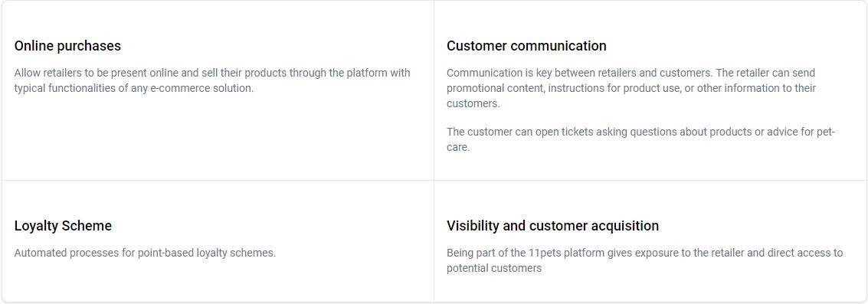This screenshot has width=868, height=304.
Task: Click the 'Allow retailers to be present online' text
Action: 89,73
